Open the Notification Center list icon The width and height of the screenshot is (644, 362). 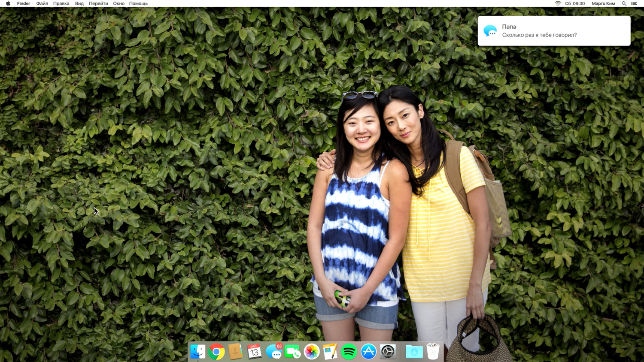pos(634,3)
